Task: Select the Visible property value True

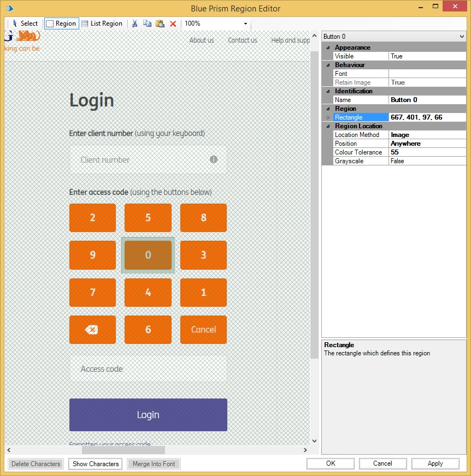Action: [x=427, y=56]
